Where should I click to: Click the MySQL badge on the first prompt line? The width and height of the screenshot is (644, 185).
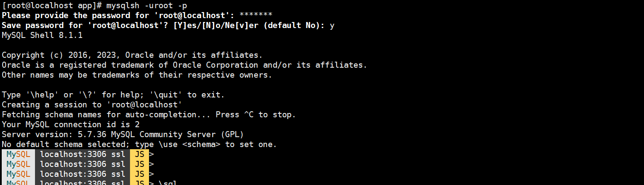tap(19, 154)
